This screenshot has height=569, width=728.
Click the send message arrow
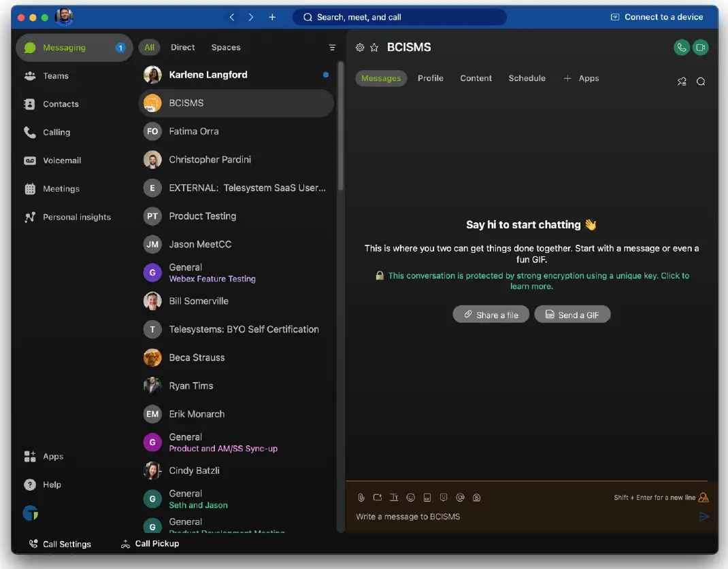click(704, 517)
